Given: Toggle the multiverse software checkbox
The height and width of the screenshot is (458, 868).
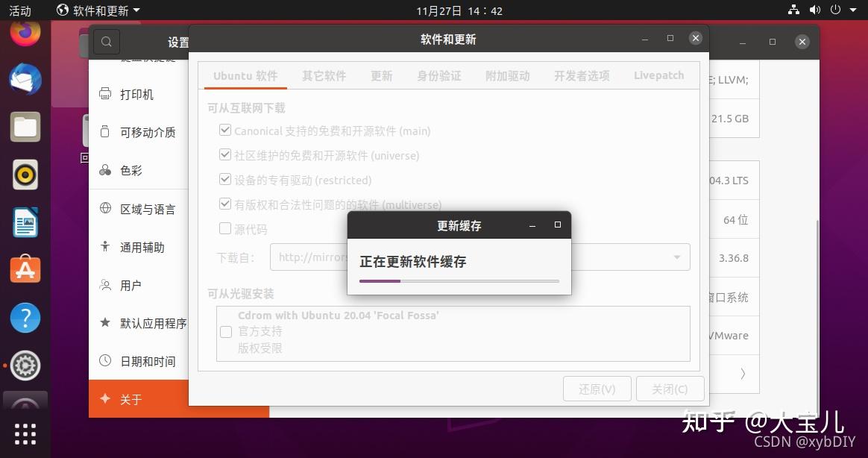Looking at the screenshot, I should pyautogui.click(x=224, y=204).
